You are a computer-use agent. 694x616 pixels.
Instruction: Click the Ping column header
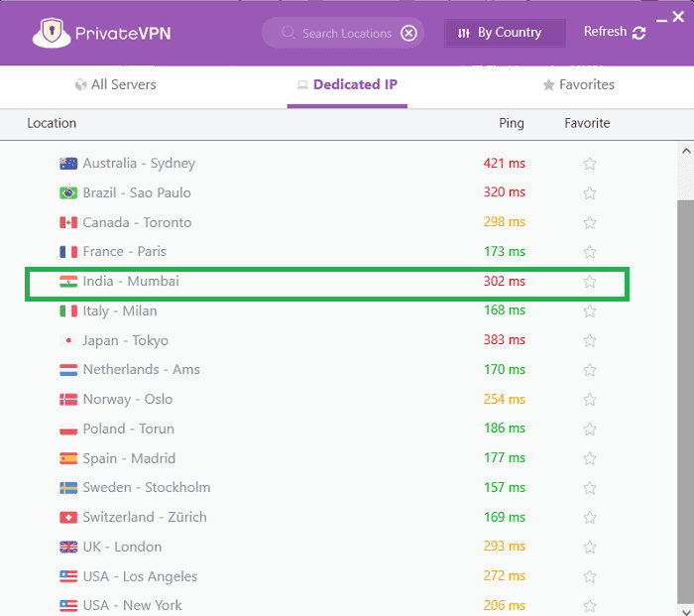pos(512,123)
